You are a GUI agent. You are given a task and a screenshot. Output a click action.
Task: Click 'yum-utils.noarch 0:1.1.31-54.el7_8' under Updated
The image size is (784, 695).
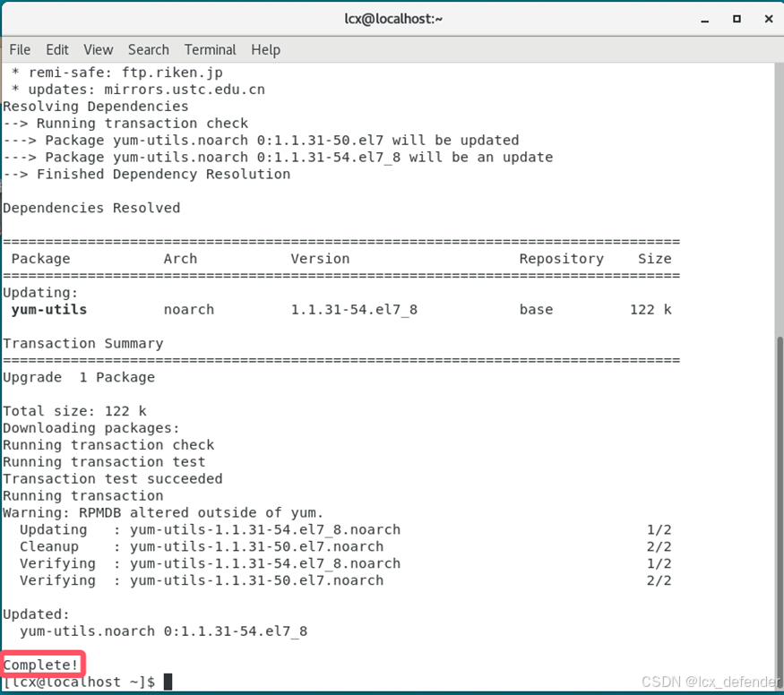(163, 631)
